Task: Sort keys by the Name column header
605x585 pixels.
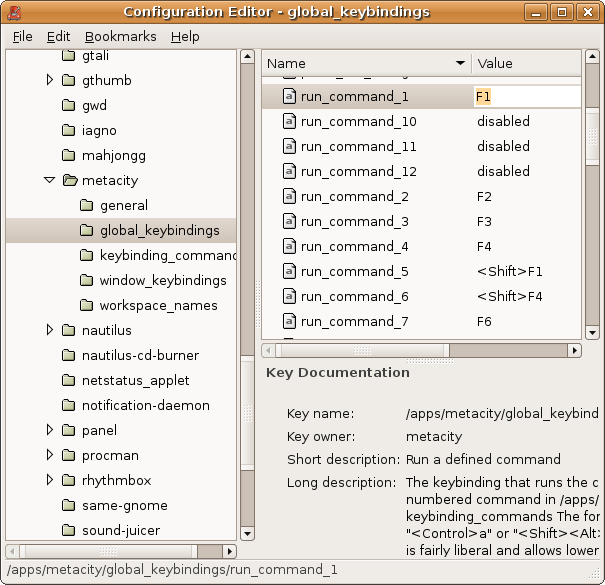Action: [365, 63]
